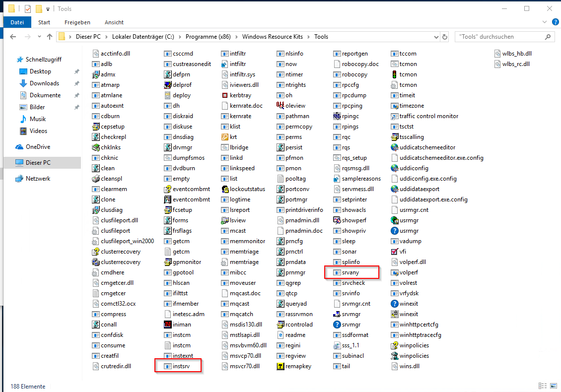
Task: Expand the address bar history dropdown
Action: point(436,37)
